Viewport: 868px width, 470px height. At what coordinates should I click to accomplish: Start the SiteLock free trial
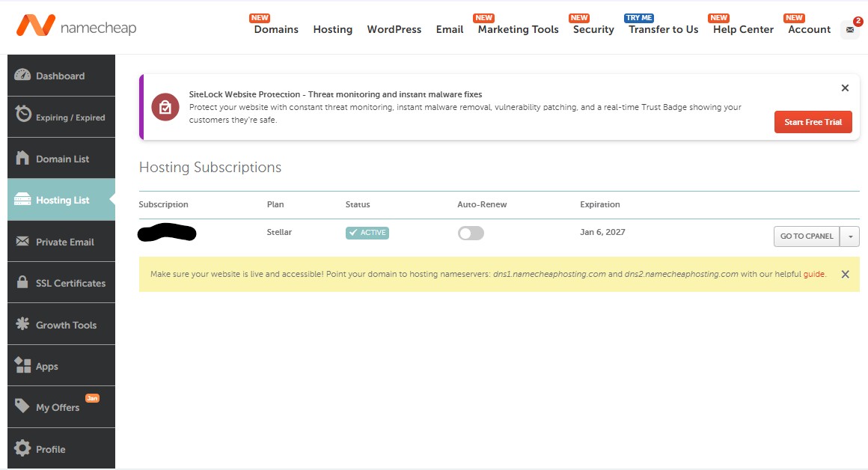click(813, 122)
